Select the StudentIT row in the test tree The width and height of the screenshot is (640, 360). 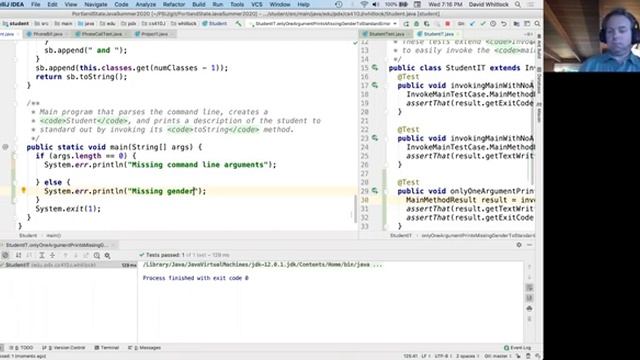coord(69,265)
